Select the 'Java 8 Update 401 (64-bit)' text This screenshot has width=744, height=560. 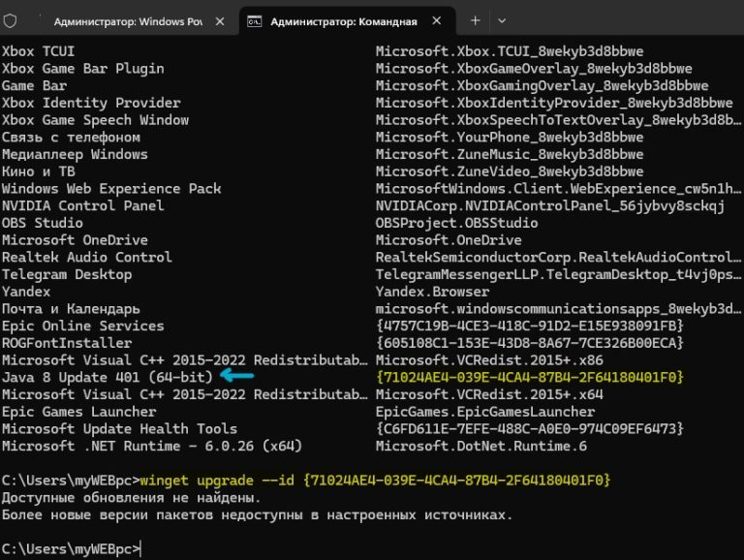pos(108,377)
